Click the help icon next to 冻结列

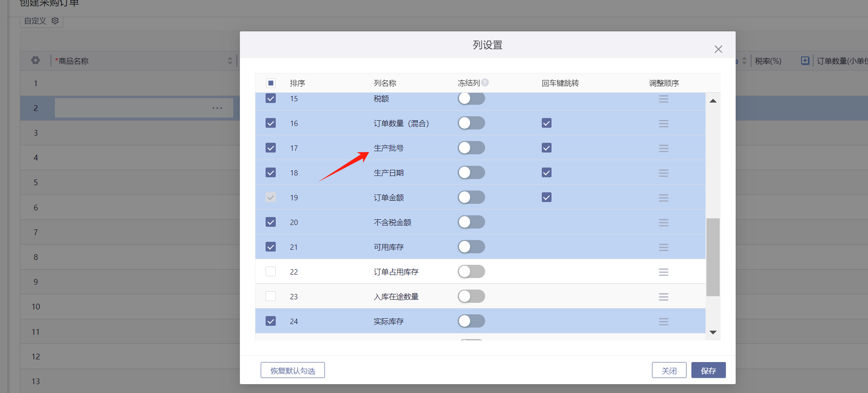pos(485,82)
